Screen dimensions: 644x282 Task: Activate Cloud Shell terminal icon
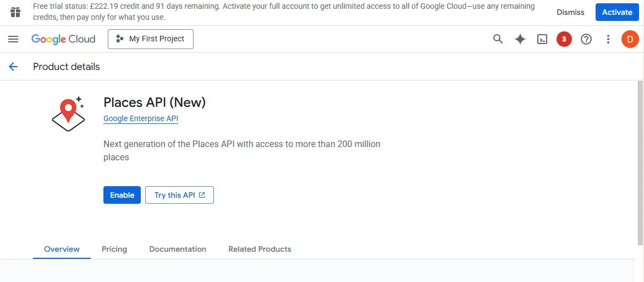tap(542, 39)
